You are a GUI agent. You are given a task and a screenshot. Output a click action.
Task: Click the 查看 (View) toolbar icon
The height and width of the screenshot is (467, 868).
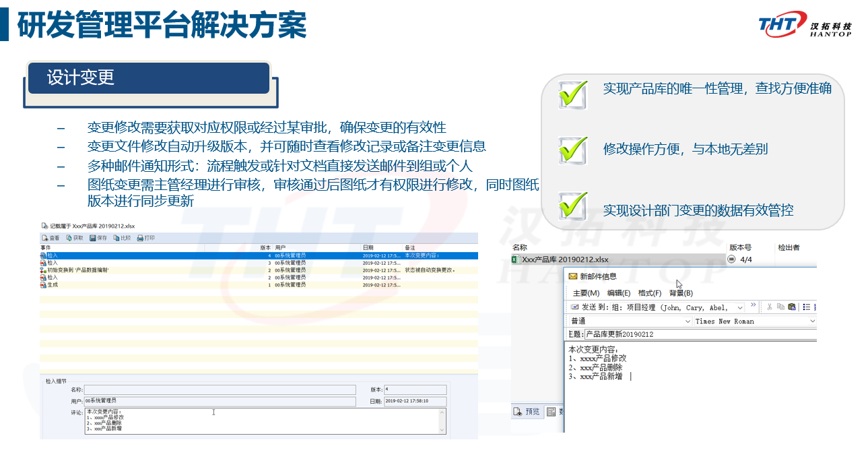point(44,238)
